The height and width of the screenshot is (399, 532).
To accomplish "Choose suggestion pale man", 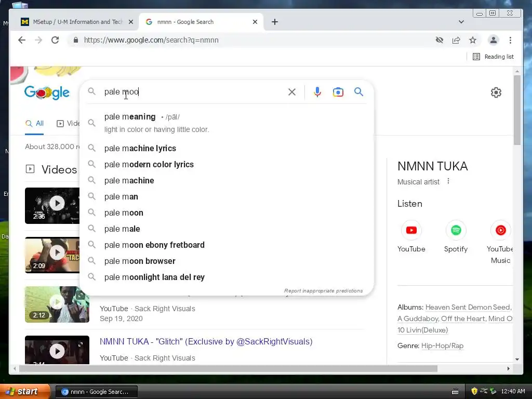I will [x=227, y=196].
